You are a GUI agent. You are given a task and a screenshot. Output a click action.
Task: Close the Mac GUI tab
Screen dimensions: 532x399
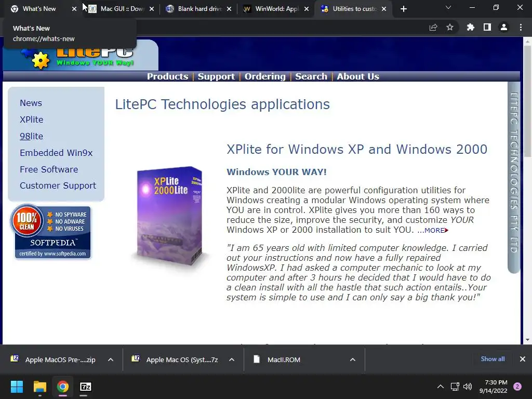152,9
